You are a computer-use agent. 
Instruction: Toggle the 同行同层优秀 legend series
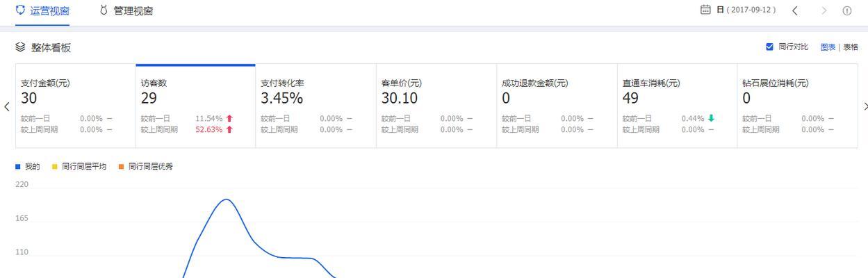[x=146, y=167]
